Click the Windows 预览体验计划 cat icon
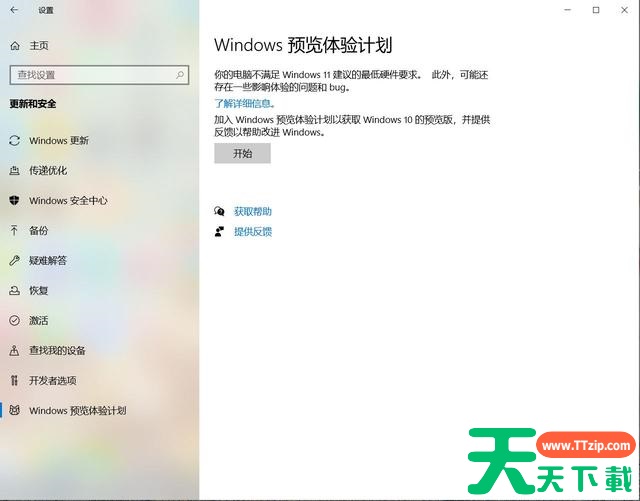Viewport: 640px width, 501px height. point(14,410)
